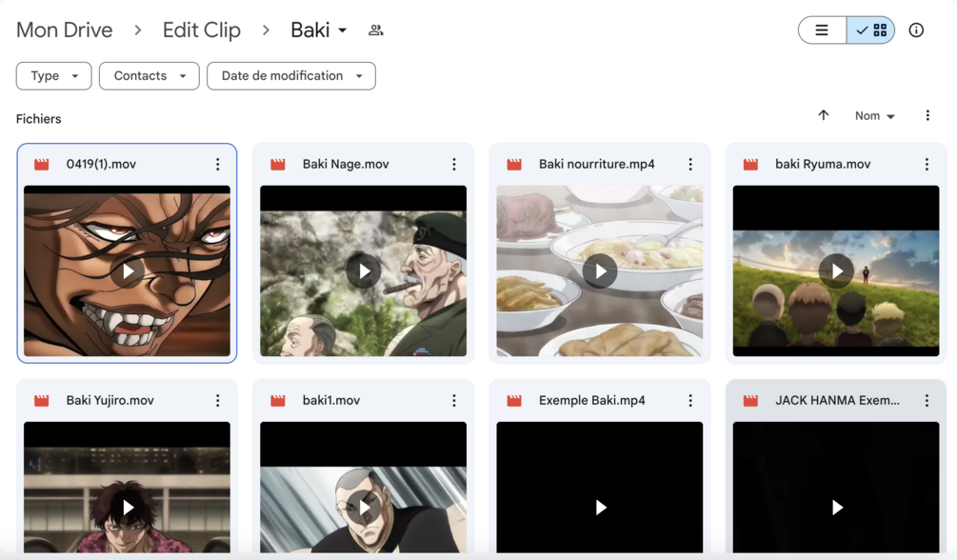957x560 pixels.
Task: Select the Baki Yujiro.mov file name
Action: (110, 401)
